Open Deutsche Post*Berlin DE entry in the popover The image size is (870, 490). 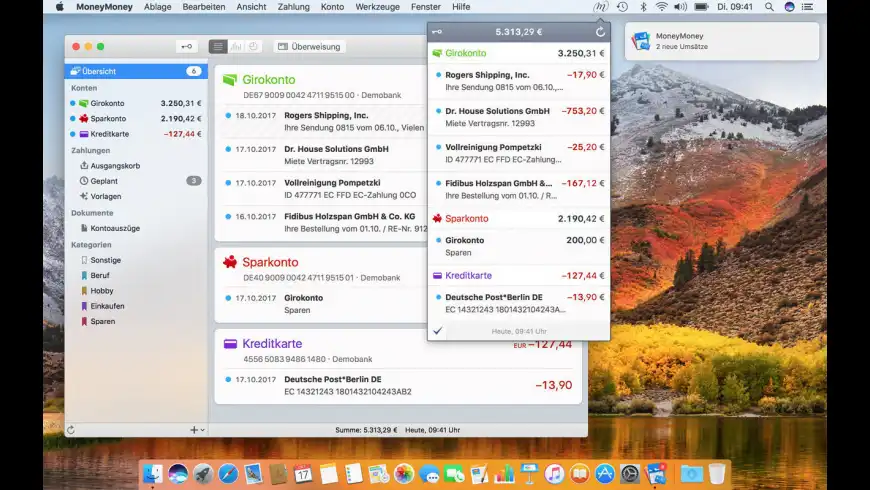[x=518, y=303]
